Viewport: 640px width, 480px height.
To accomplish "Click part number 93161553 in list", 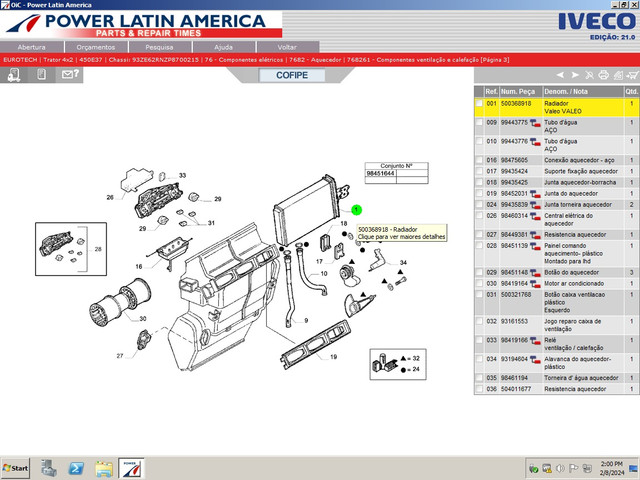I will pyautogui.click(x=514, y=322).
